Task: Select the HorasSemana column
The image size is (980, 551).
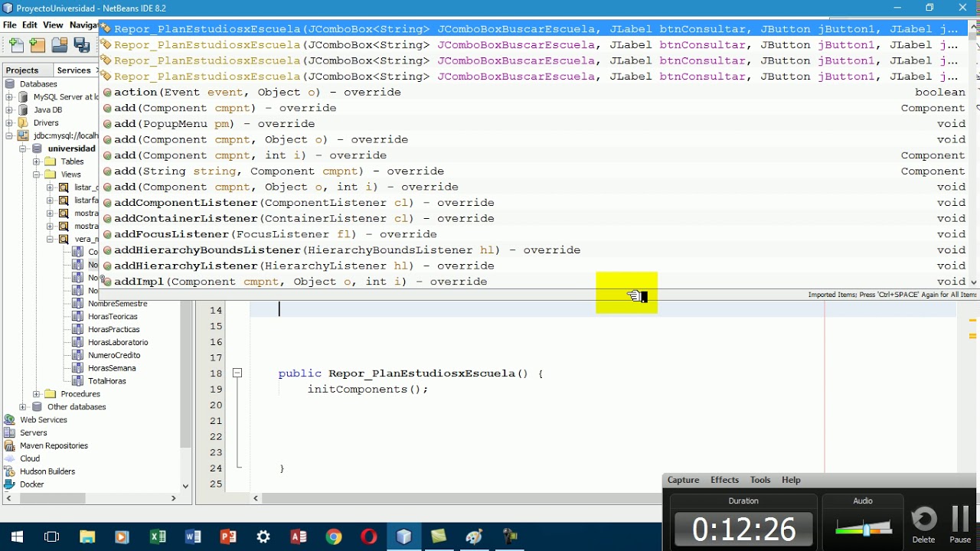Action: 112,368
